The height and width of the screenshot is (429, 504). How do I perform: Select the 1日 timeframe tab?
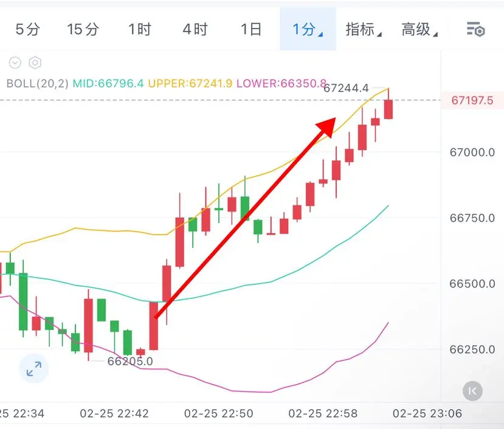click(x=250, y=30)
